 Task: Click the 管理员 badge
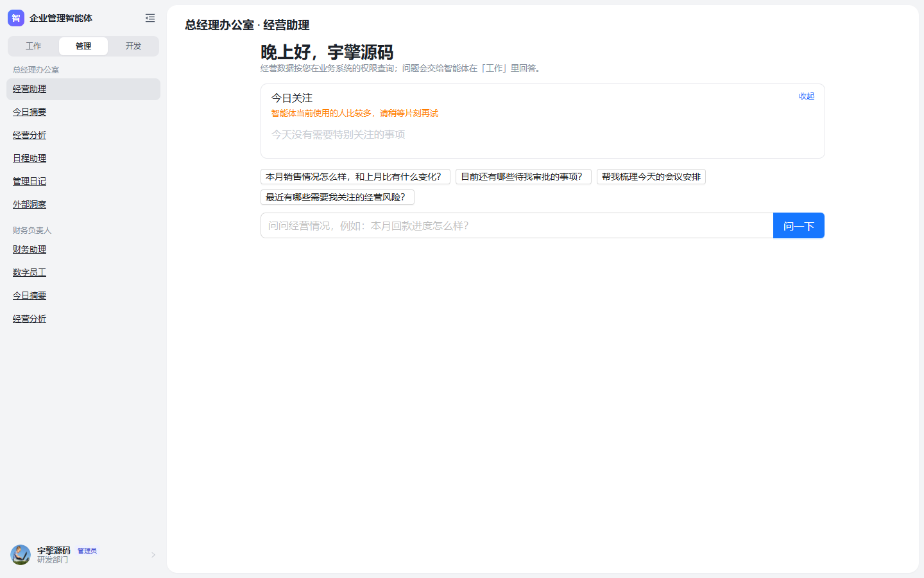click(87, 551)
